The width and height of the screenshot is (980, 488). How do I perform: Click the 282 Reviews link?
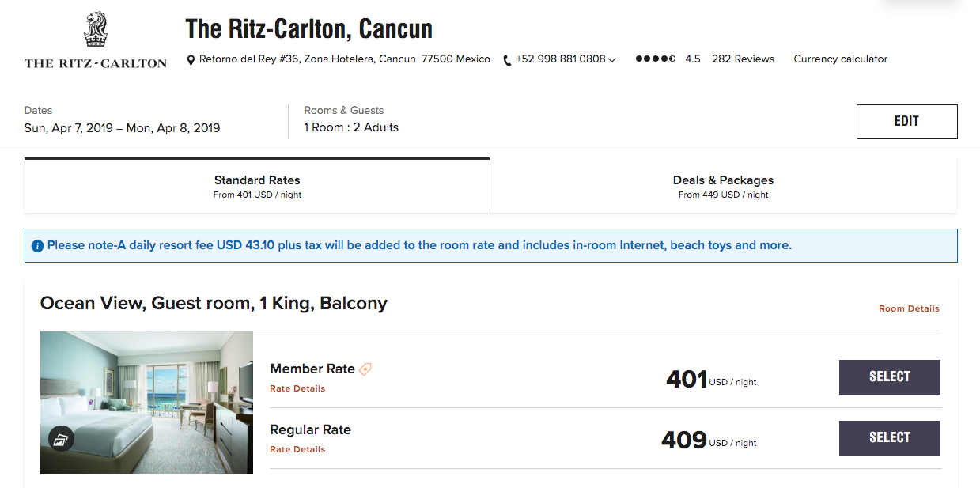(x=743, y=59)
